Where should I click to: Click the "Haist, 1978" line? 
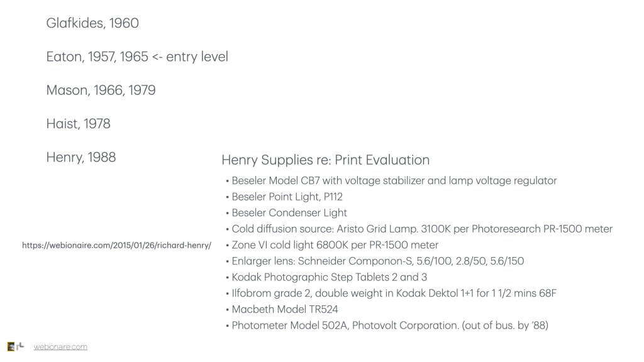(78, 124)
